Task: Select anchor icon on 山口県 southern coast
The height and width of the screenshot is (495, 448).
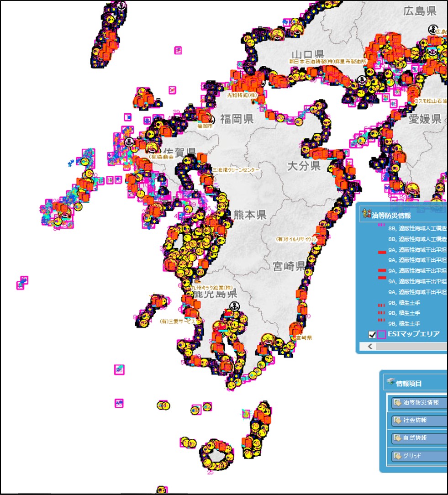Action: (x=362, y=80)
